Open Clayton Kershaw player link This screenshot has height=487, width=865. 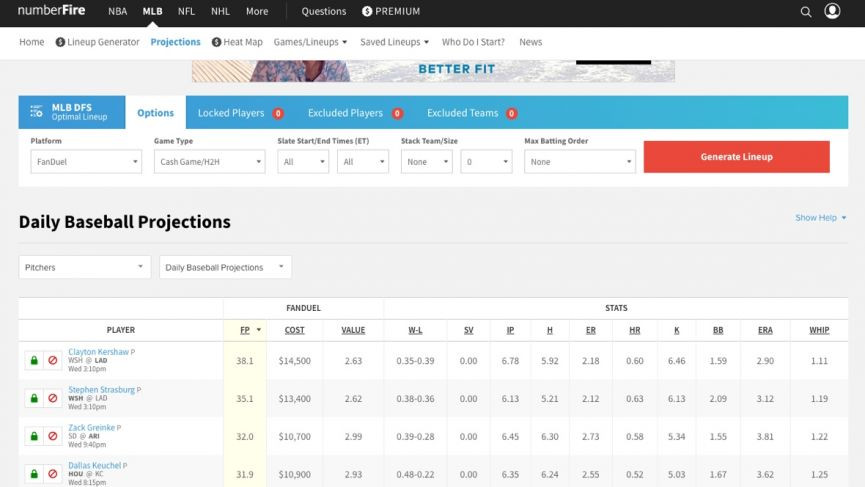98,351
